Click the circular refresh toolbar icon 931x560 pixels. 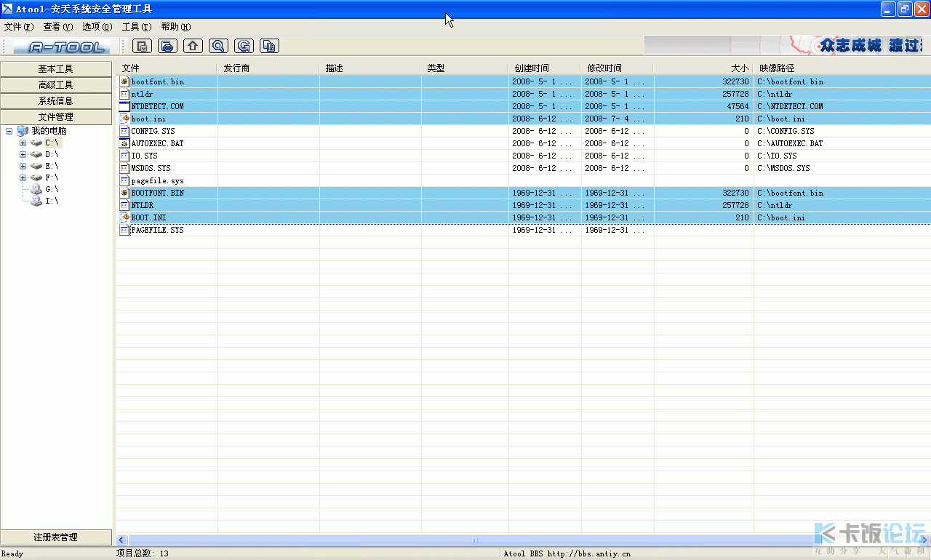(x=244, y=46)
